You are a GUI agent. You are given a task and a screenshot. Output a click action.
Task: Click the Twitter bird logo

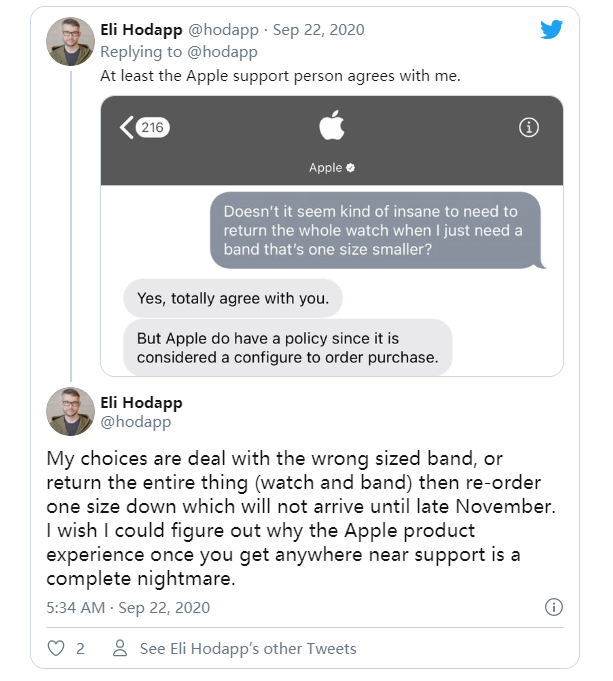(552, 29)
